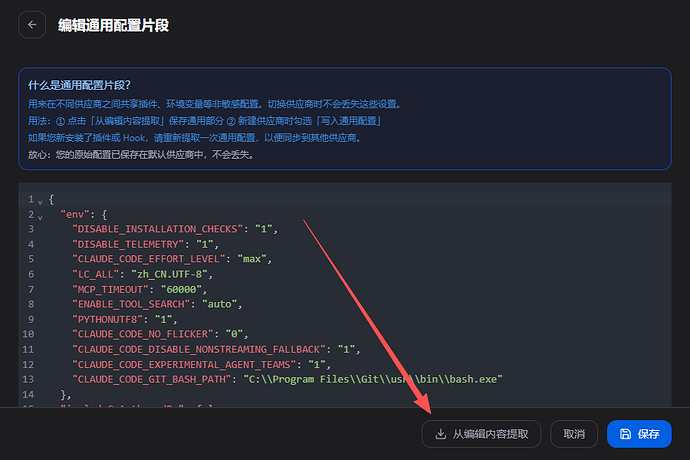The height and width of the screenshot is (460, 690).
Task: Click the 从编辑内容提取 button
Action: (481, 434)
